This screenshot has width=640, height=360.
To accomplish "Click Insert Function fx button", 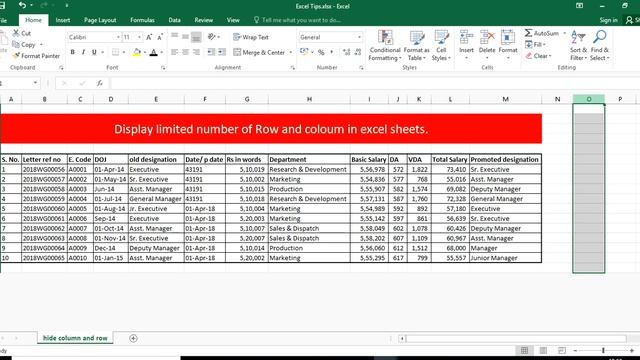I will pos(100,83).
